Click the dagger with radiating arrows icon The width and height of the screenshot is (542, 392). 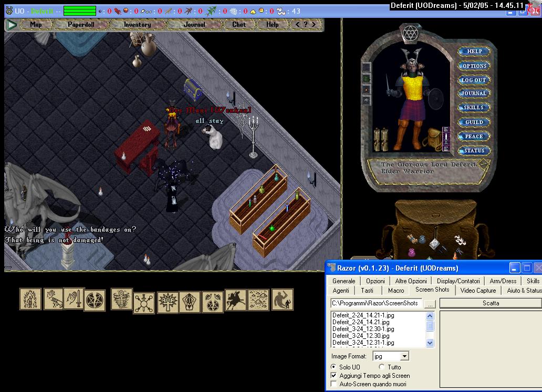144,303
